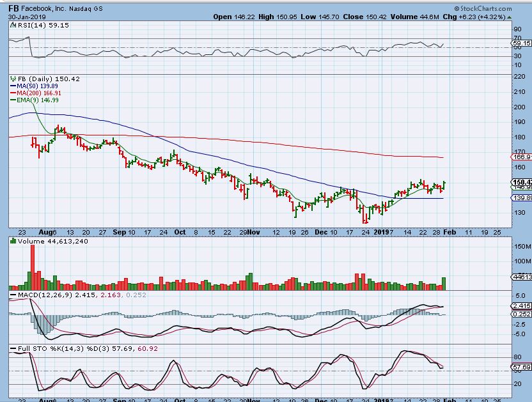The height and width of the screenshot is (402, 532).
Task: Click the 'RSI(14) 59.15' indicator label
Action: point(43,25)
